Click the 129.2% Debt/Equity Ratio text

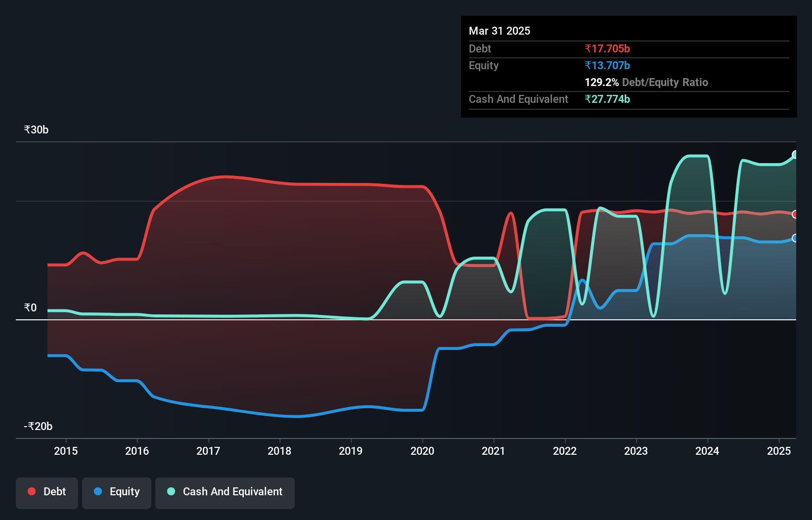point(646,82)
